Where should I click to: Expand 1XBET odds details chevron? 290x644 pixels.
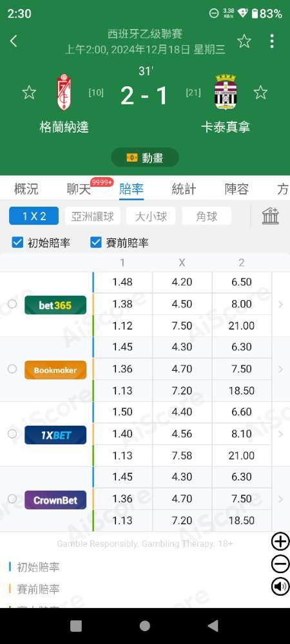pos(280,434)
